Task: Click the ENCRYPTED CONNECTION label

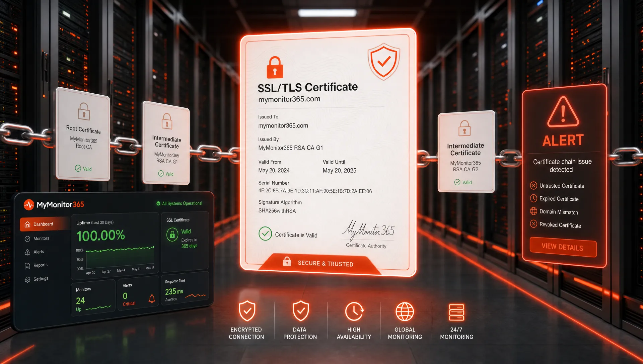Action: point(246,333)
